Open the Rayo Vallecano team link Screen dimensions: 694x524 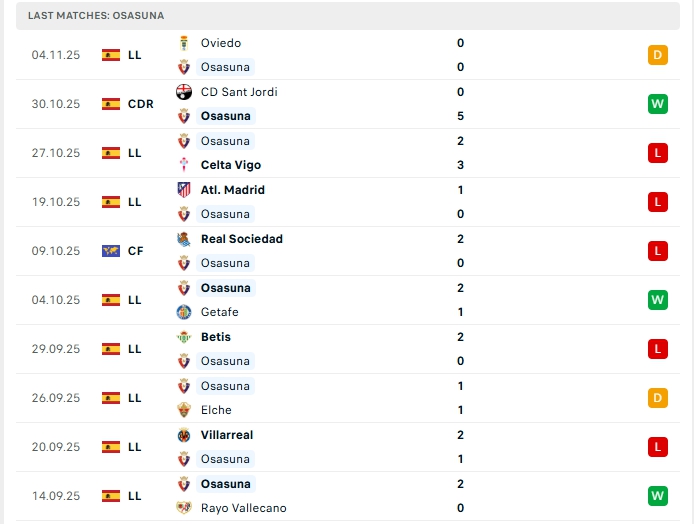click(243, 508)
